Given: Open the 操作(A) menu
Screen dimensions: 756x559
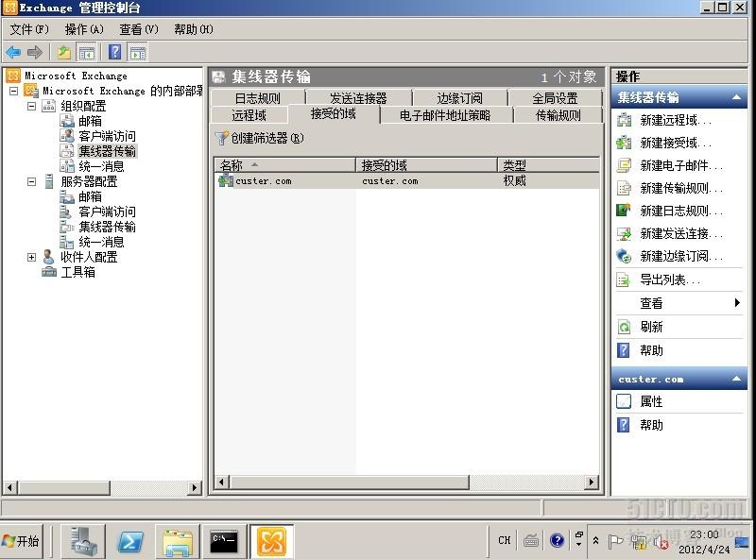Looking at the screenshot, I should point(84,29).
